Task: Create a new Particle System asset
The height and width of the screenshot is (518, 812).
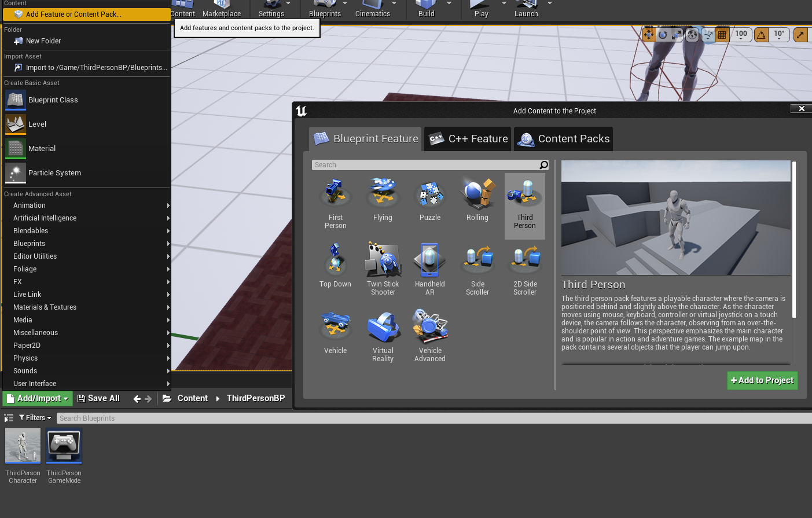Action: [x=87, y=173]
